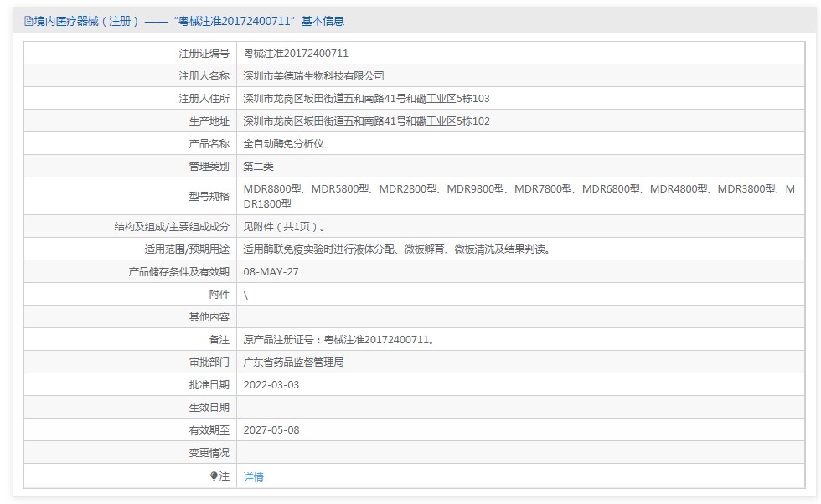Click the bulb icon beside 注 label

coord(214,476)
